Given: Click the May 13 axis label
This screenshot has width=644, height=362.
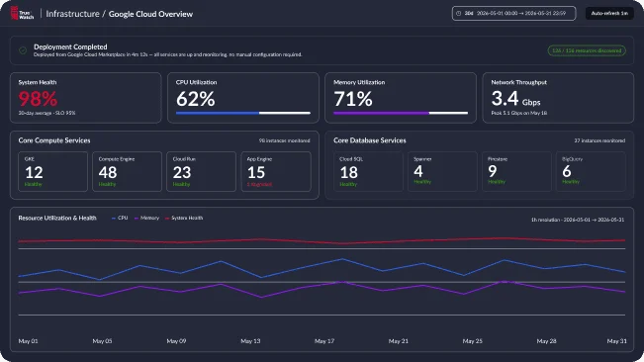Looking at the screenshot, I should pyautogui.click(x=250, y=341).
